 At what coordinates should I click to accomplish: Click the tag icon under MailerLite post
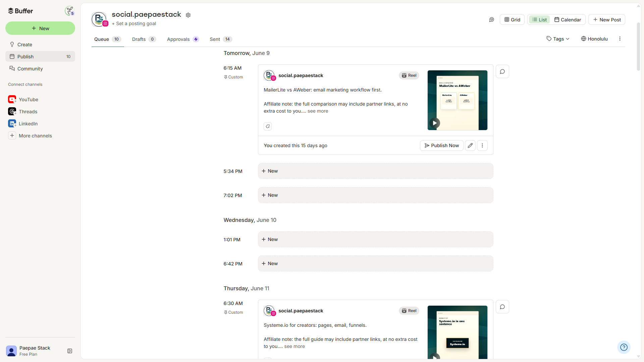coord(268,126)
